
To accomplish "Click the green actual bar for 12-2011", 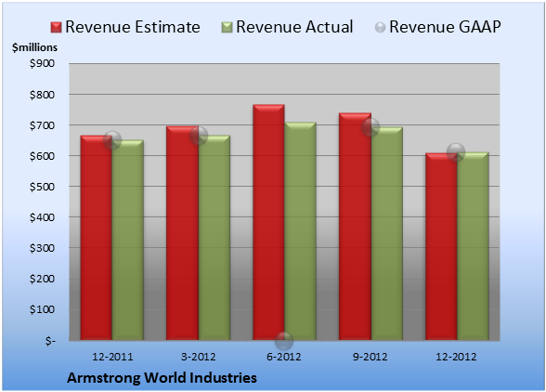I will tap(128, 240).
